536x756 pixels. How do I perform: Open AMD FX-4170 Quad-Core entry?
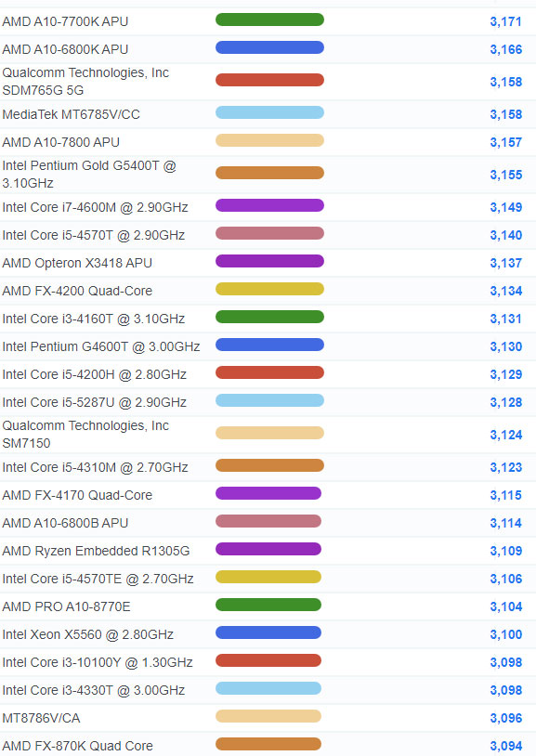point(77,496)
